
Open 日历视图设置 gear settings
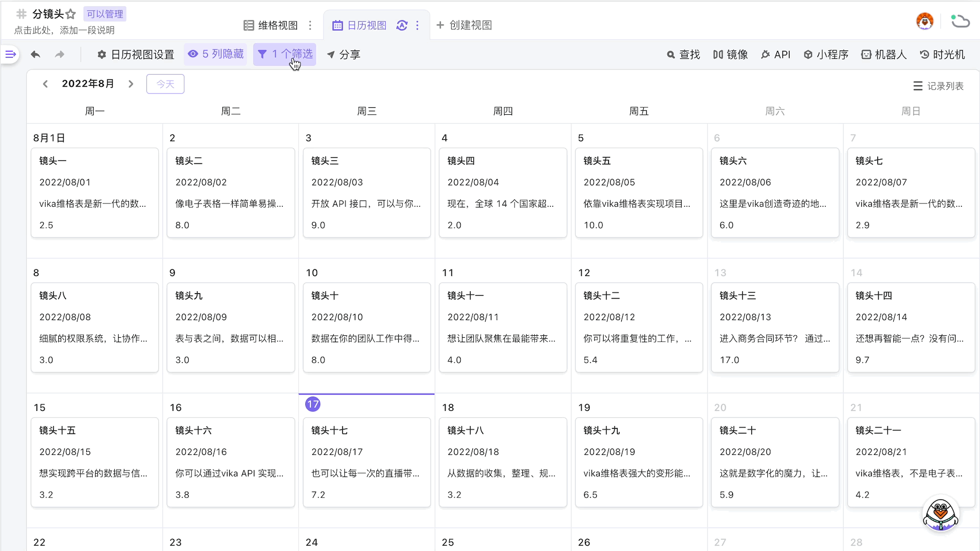(136, 54)
